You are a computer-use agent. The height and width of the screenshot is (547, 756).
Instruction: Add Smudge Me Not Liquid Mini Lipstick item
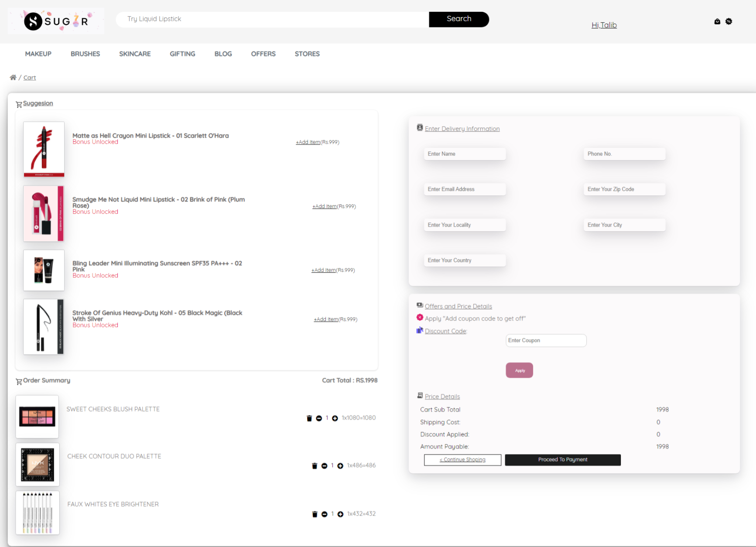click(x=325, y=206)
